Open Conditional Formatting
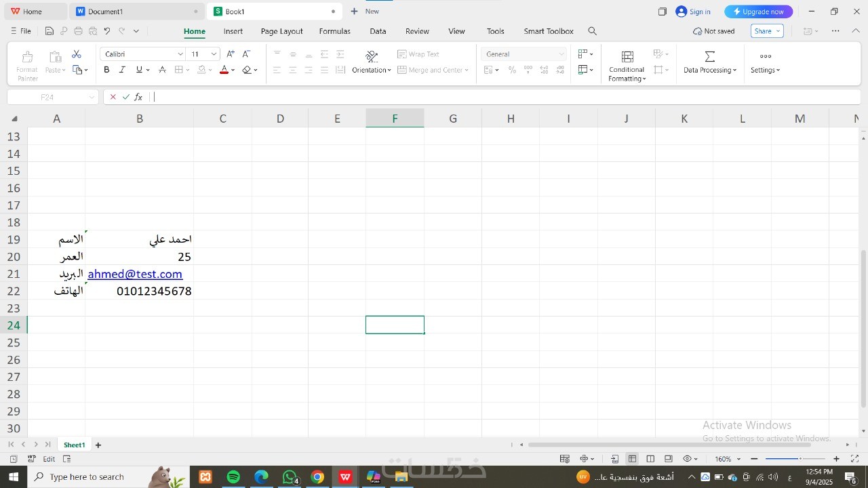This screenshot has height=488, width=868. (x=627, y=65)
